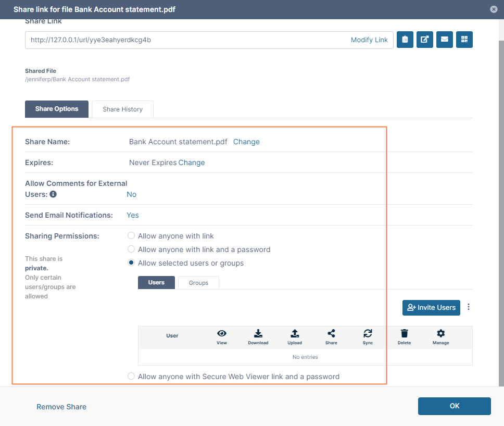Copy share link to clipboard icon
The width and height of the screenshot is (504, 426).
405,40
